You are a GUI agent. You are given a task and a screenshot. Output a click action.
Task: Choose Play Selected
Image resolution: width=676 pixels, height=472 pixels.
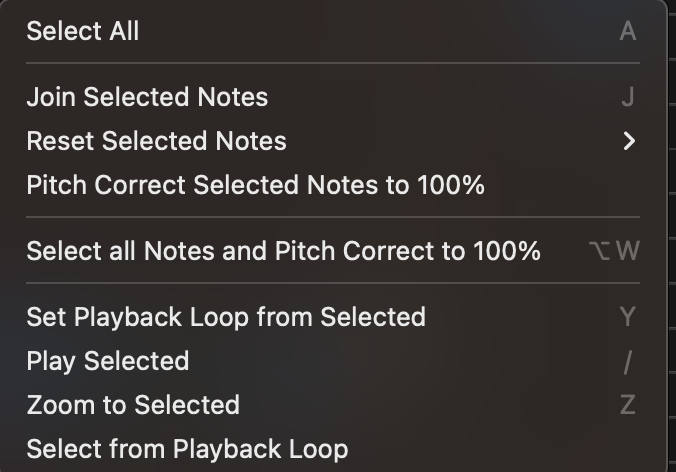(108, 361)
